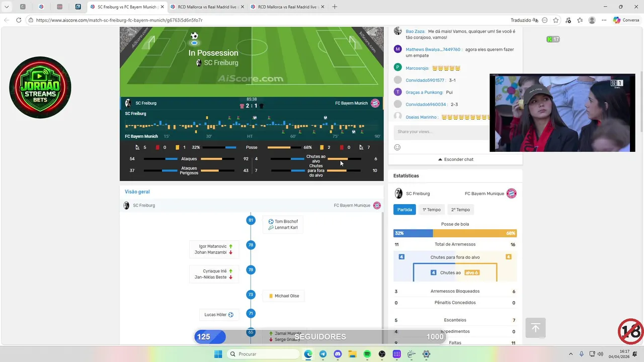This screenshot has height=362, width=644.
Task: Click Igor Matanovic substitution entry
Action: [x=216, y=246]
